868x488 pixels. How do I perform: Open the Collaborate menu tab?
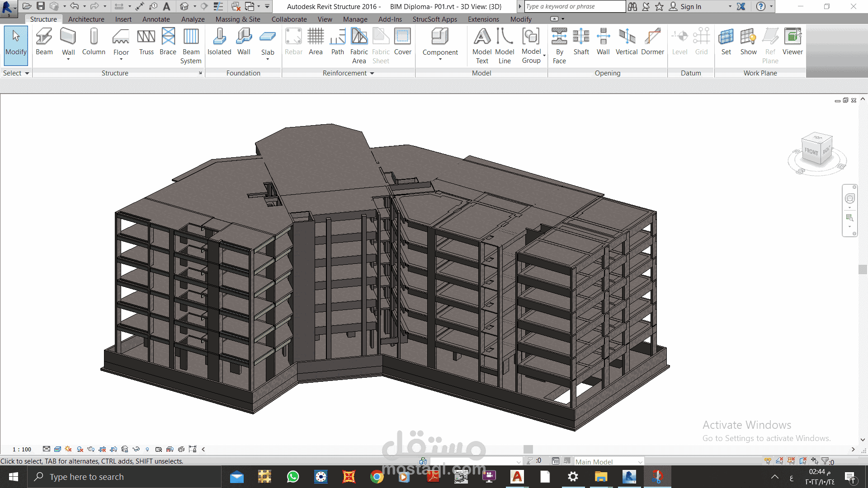point(289,19)
